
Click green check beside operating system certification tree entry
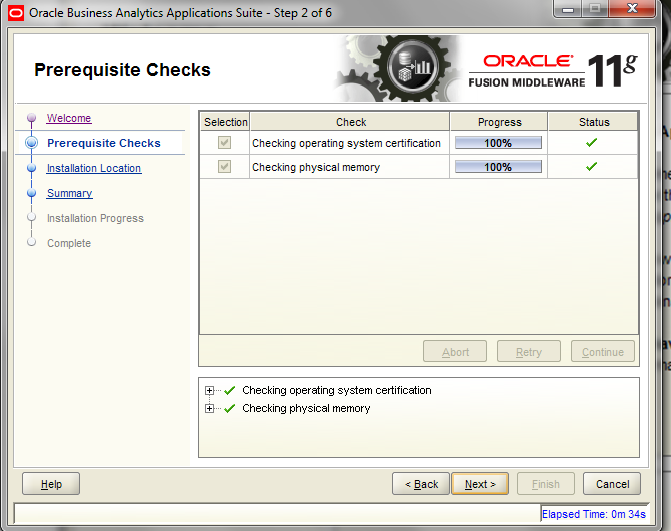click(230, 390)
